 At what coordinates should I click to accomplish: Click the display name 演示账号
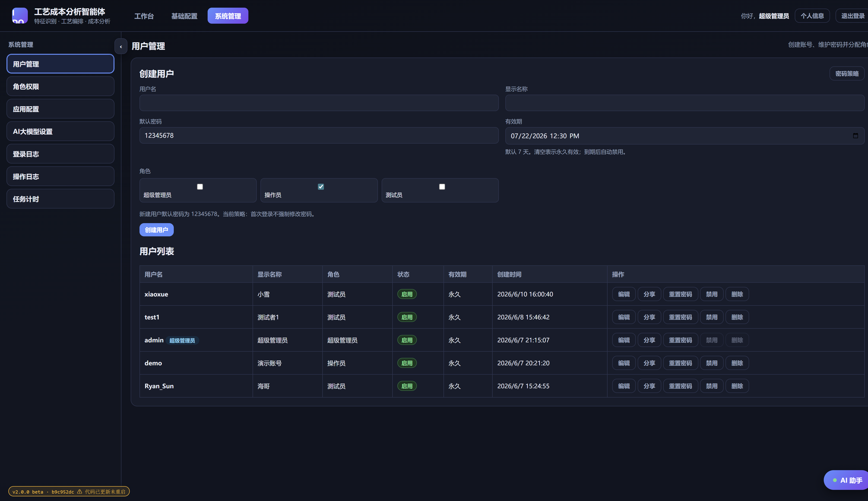pos(269,363)
